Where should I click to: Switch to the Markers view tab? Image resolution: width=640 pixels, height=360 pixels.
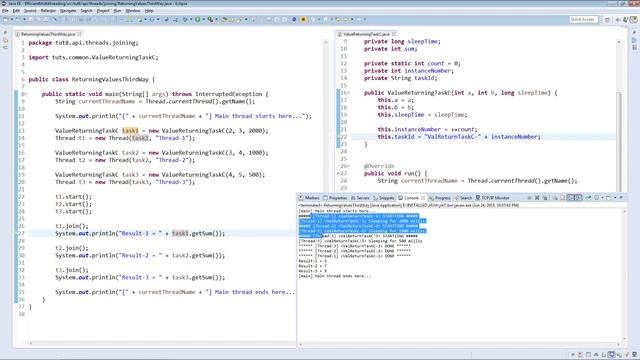point(309,198)
